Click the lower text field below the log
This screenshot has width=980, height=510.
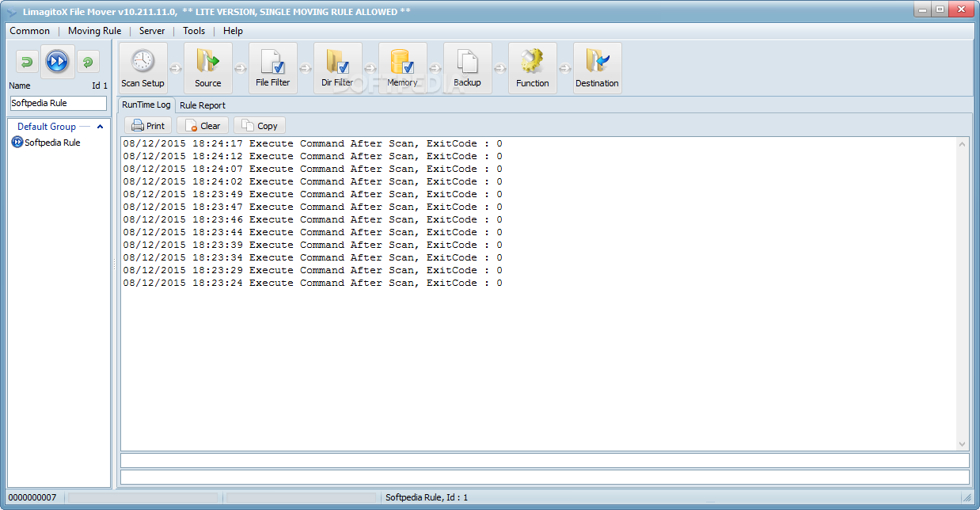(545, 478)
